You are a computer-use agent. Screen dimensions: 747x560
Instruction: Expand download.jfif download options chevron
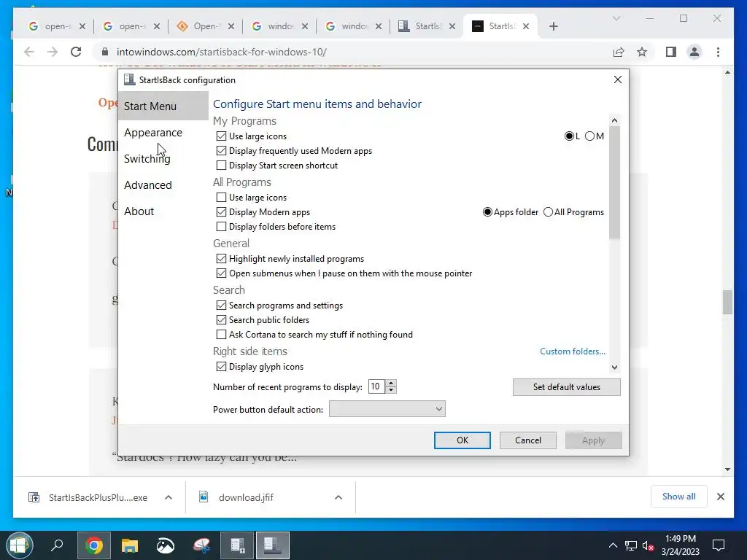pyautogui.click(x=338, y=497)
